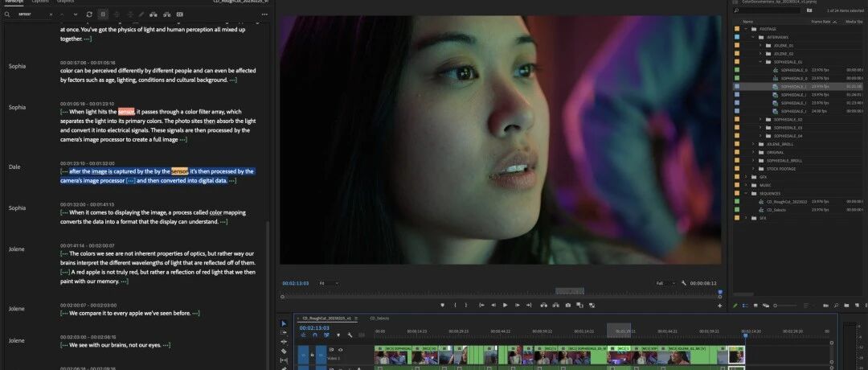Viewport: 868px width, 370px height.
Task: Select the CD_RoughCut sequence tab in timeline
Action: [327, 319]
